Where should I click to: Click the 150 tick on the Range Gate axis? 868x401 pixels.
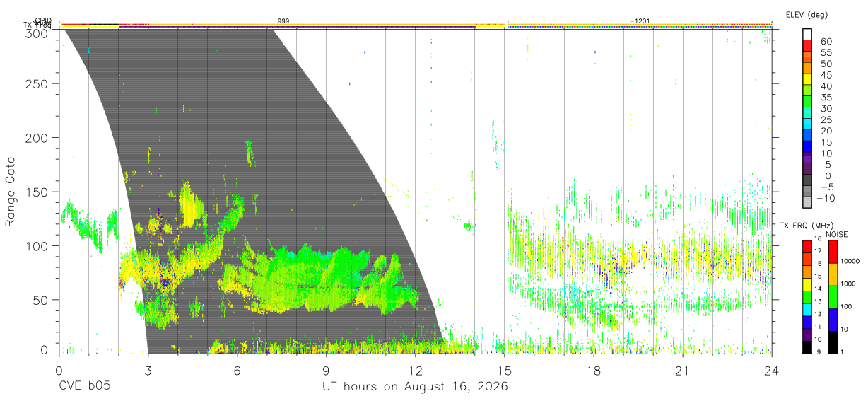pos(38,192)
